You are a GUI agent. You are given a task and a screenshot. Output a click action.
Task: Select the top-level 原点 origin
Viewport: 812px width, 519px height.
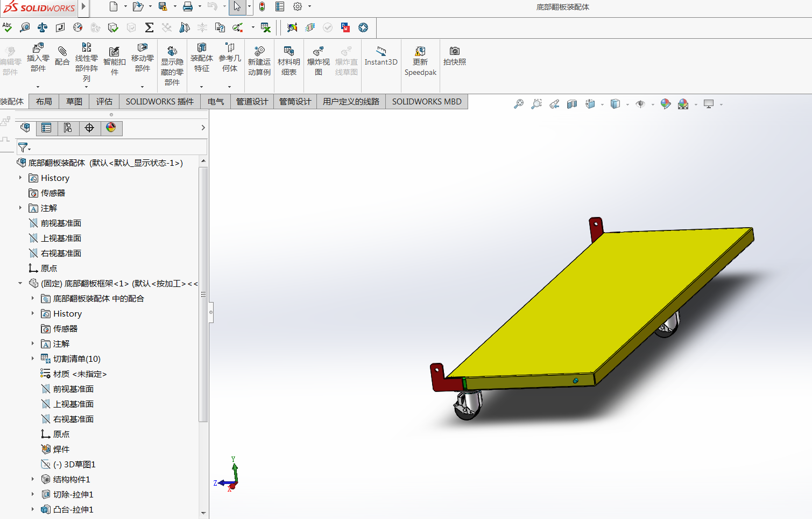click(49, 268)
